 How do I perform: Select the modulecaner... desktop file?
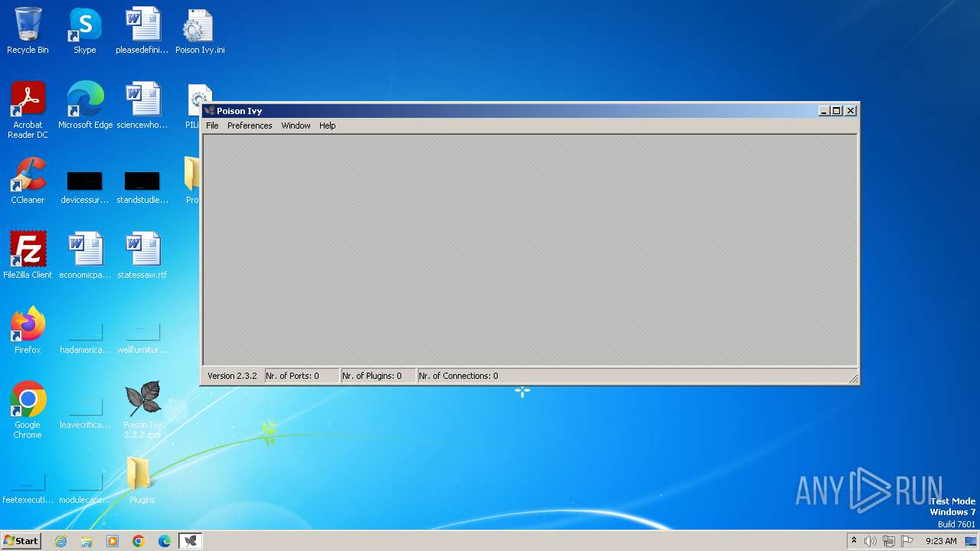tap(85, 487)
